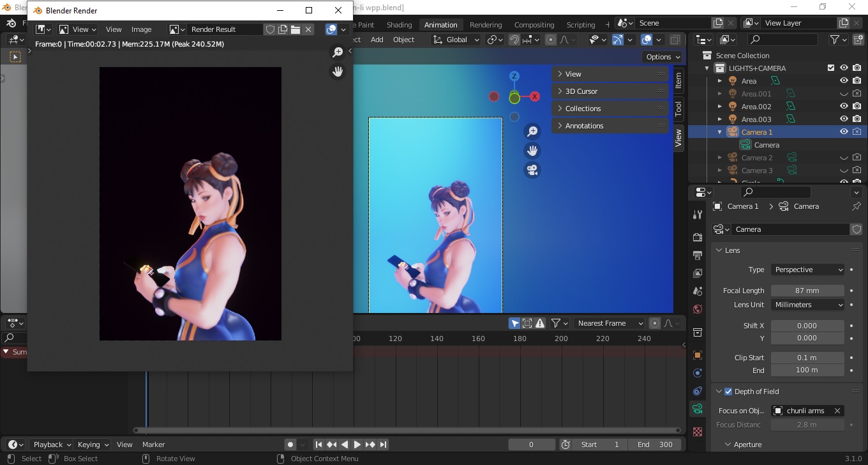The width and height of the screenshot is (868, 465).
Task: Click the Z axis on the navigation gizmo
Action: tap(514, 76)
